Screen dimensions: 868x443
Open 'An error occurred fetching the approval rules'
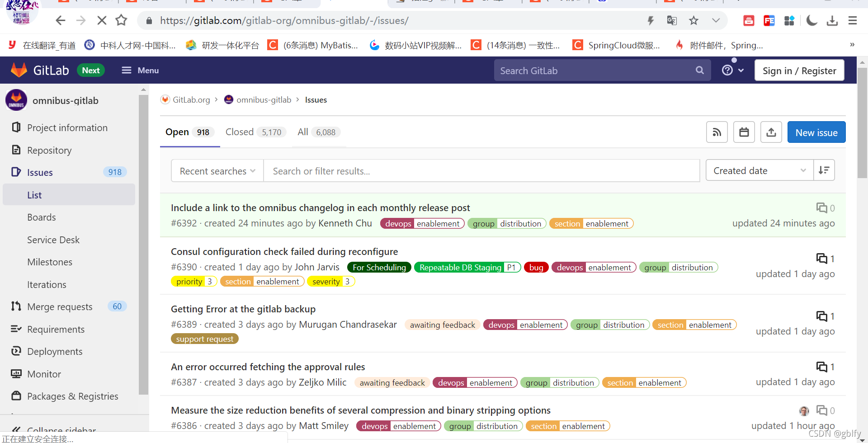(x=268, y=367)
